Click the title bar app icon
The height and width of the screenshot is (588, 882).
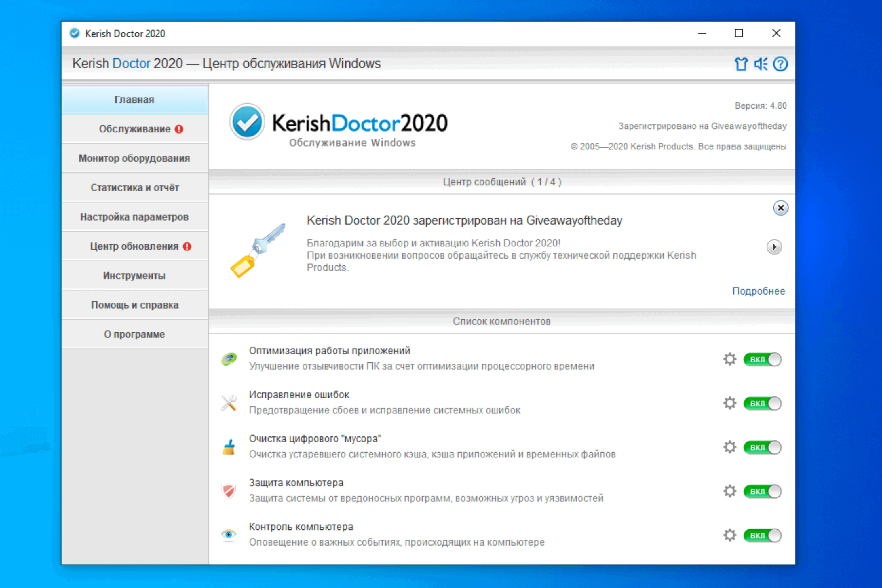75,34
